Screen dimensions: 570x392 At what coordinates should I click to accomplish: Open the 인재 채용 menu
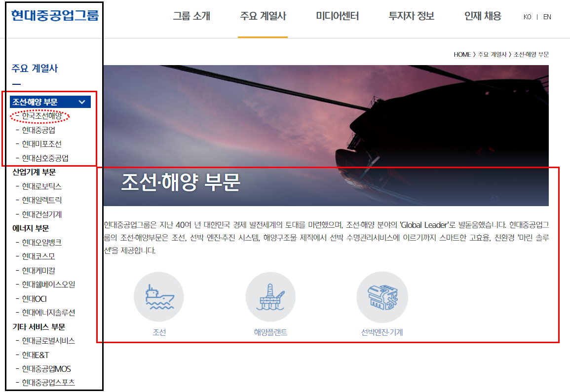(483, 16)
